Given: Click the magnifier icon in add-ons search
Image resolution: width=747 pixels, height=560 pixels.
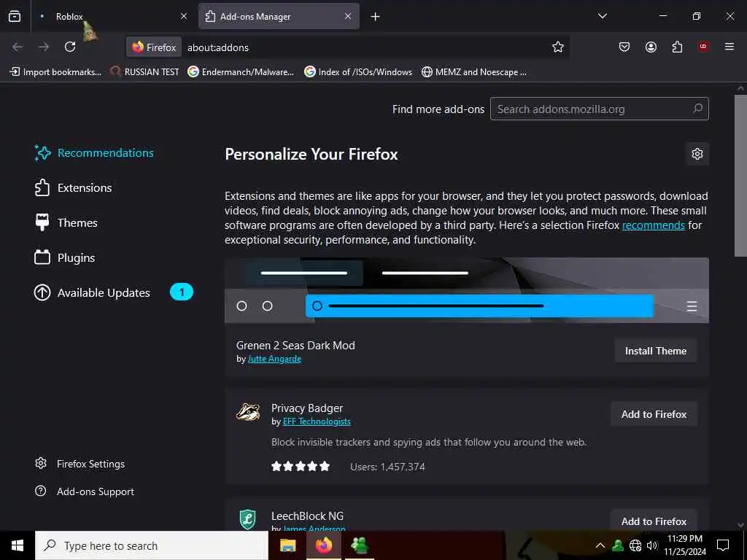Looking at the screenshot, I should point(698,109).
